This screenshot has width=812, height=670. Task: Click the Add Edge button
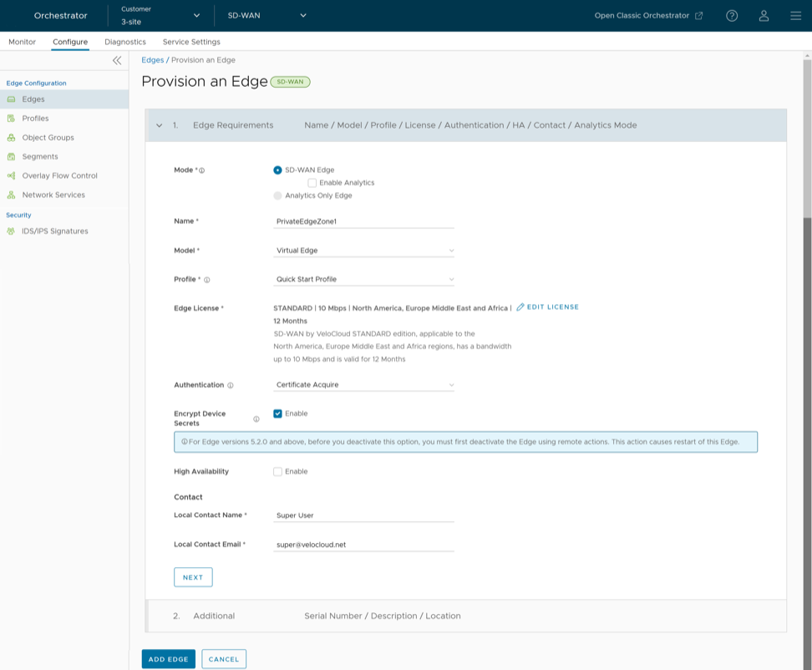(x=168, y=659)
